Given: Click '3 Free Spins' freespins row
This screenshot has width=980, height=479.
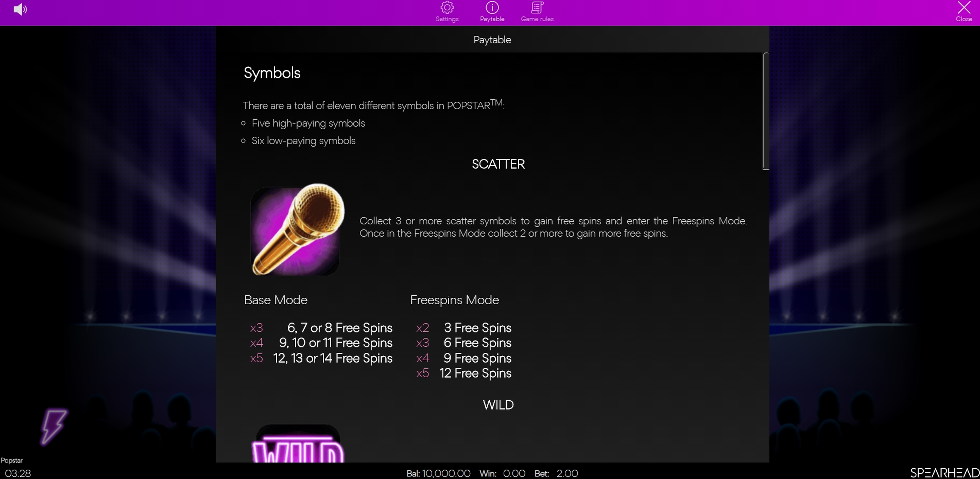Looking at the screenshot, I should point(463,328).
